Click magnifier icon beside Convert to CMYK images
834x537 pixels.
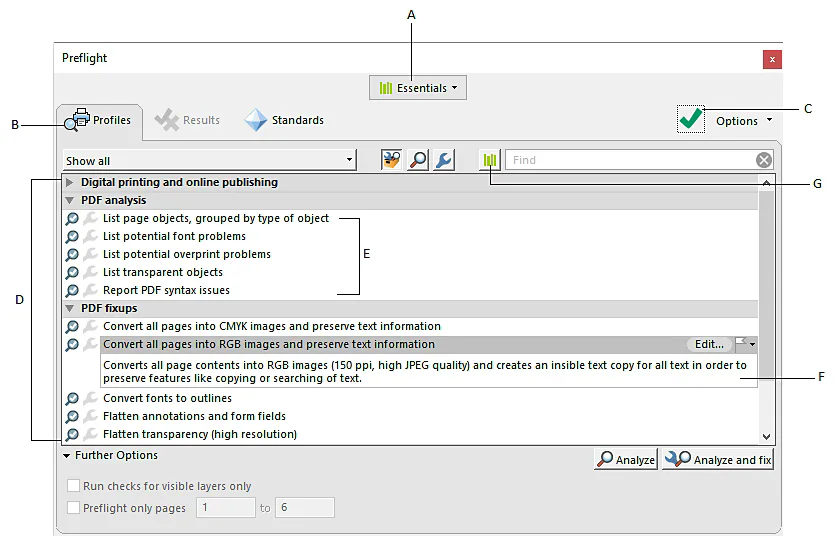tap(72, 326)
